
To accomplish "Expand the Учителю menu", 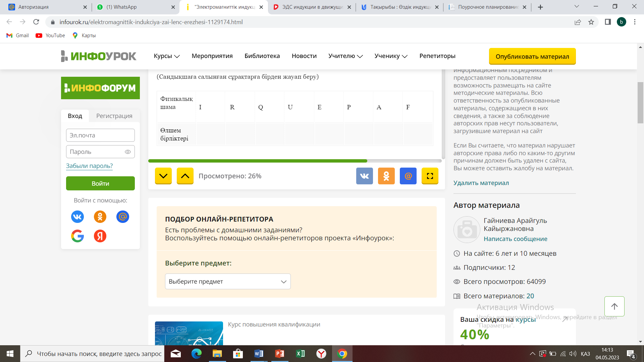I will (345, 56).
